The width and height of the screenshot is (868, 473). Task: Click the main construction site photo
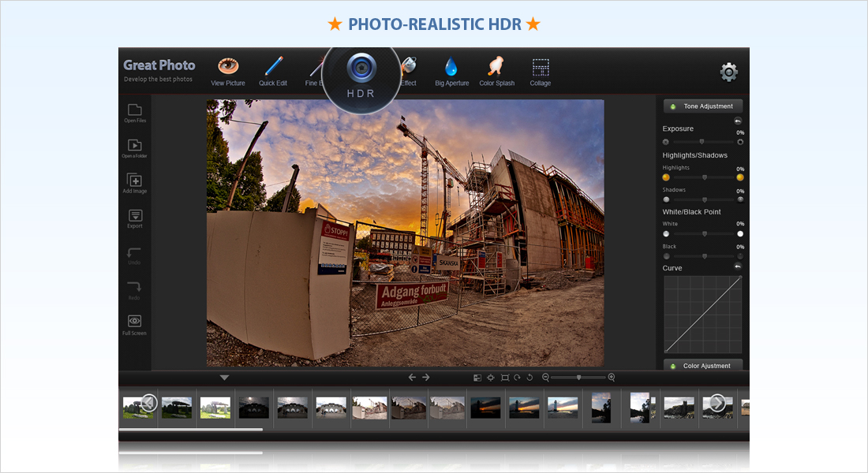(x=406, y=233)
